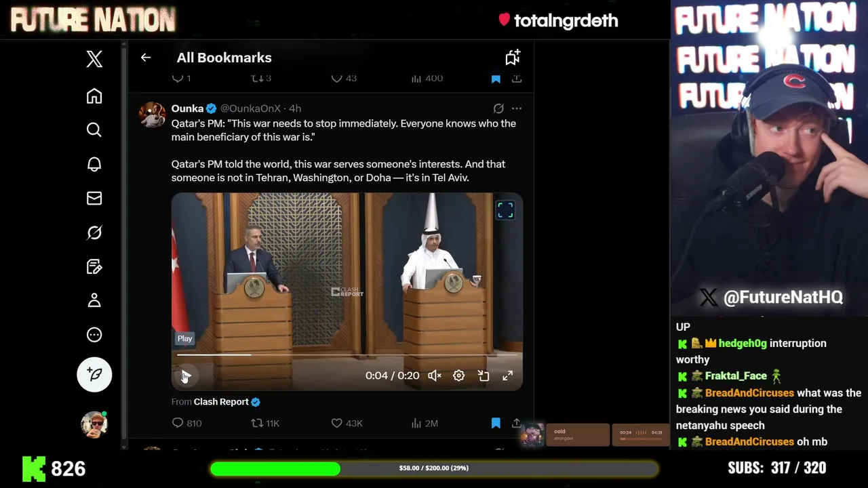Reply to the Ounka post with 810 replies
The height and width of the screenshot is (488, 868).
pos(186,423)
